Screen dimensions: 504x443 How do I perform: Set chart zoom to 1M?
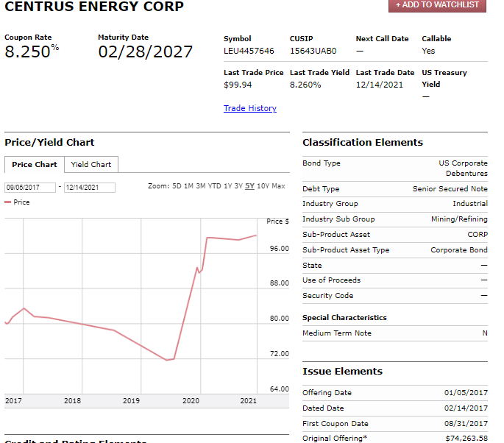[188, 186]
